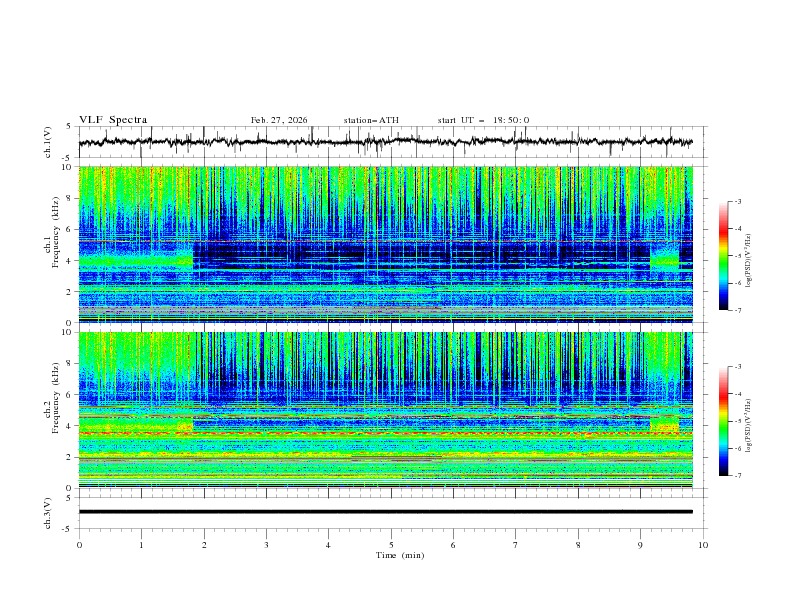Click the ch.2 color bar "log(PSD)(V²/Hz)" label
Viewport: 792px width, 612px height.
pos(749,426)
